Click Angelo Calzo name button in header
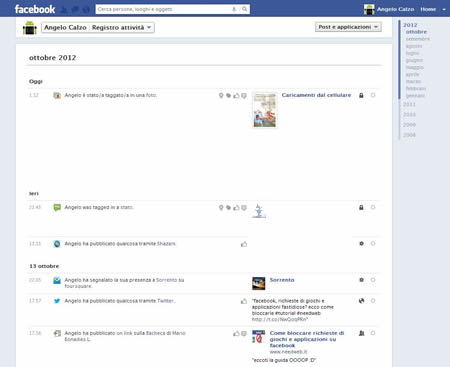Screen dimensions: 450x367 click(65, 27)
